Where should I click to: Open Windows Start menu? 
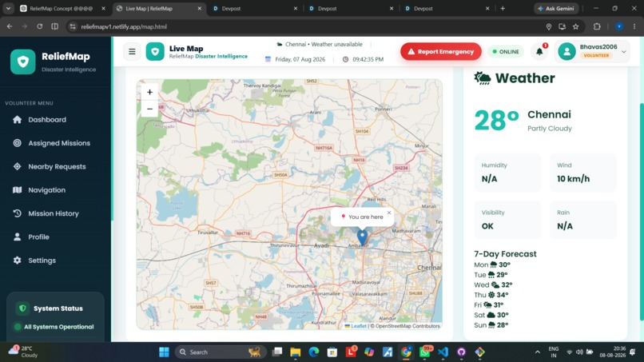click(164, 352)
